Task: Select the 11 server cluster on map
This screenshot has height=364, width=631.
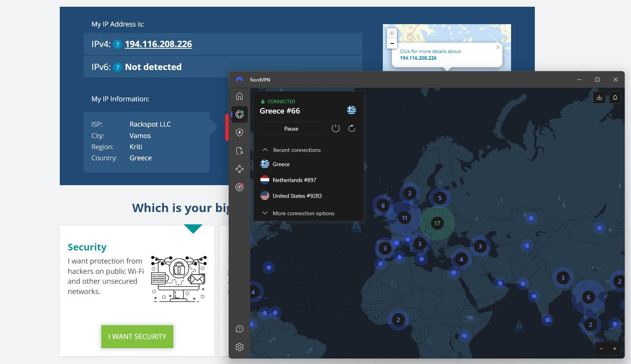Action: point(405,218)
